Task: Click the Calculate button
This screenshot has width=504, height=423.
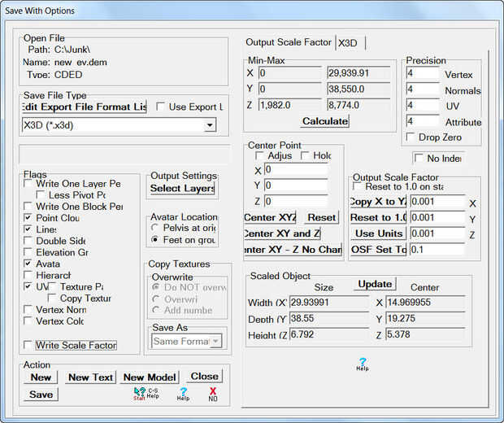Action: point(325,121)
